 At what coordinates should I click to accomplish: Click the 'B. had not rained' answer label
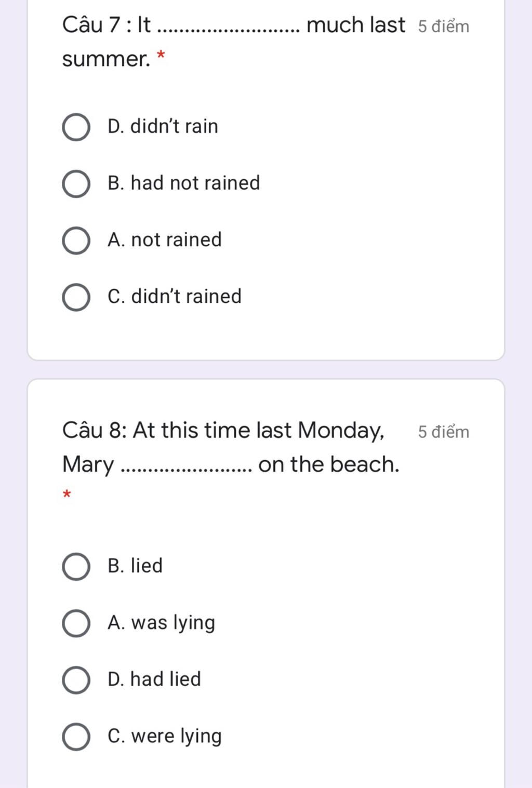pos(183,183)
